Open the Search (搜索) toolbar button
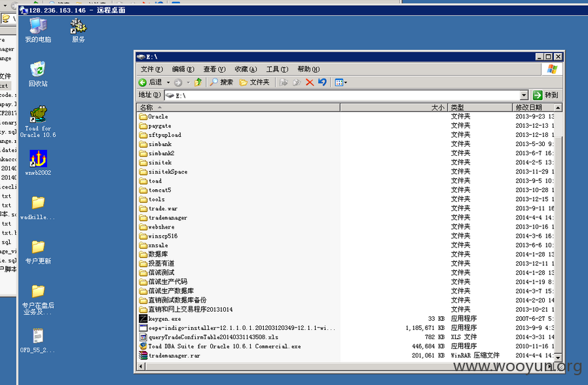The width and height of the screenshot is (588, 385). 221,82
